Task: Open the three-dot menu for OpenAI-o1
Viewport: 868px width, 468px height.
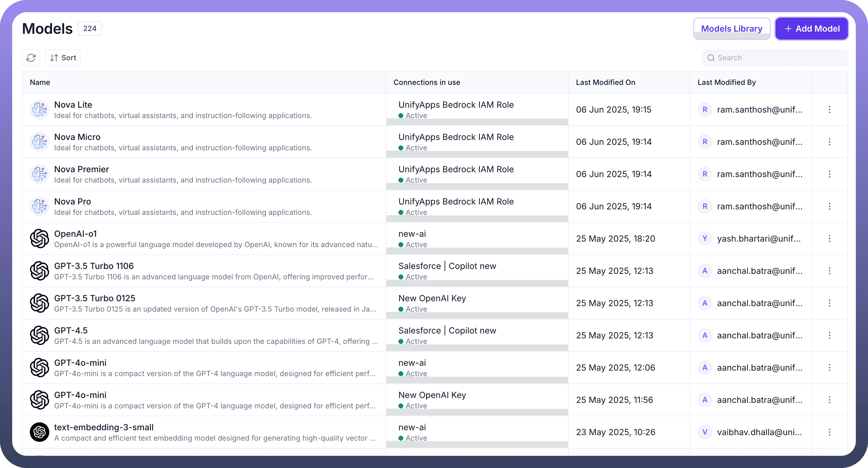Action: tap(830, 238)
